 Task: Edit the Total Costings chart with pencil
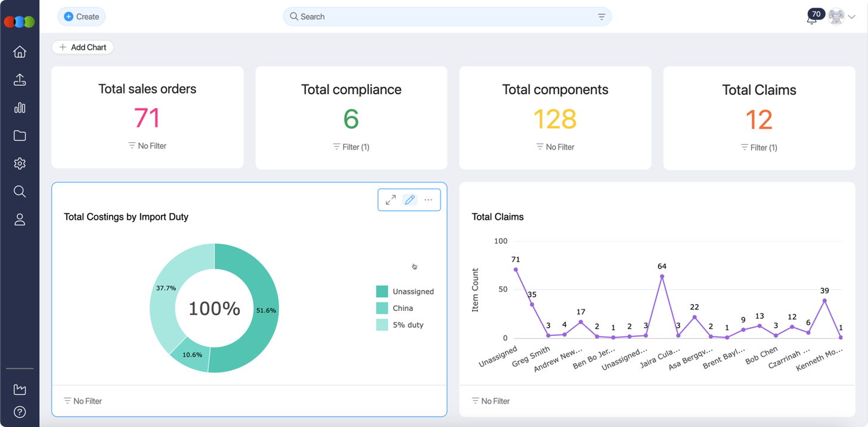click(410, 200)
